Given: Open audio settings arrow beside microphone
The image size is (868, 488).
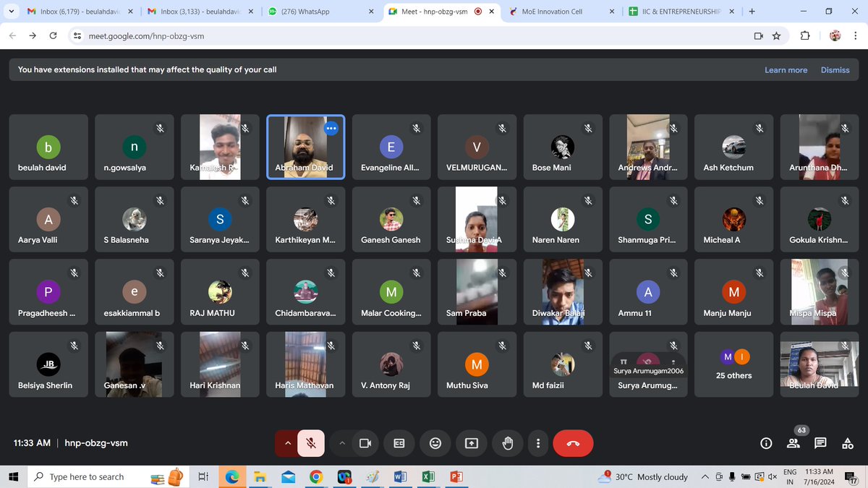Looking at the screenshot, I should pos(287,443).
